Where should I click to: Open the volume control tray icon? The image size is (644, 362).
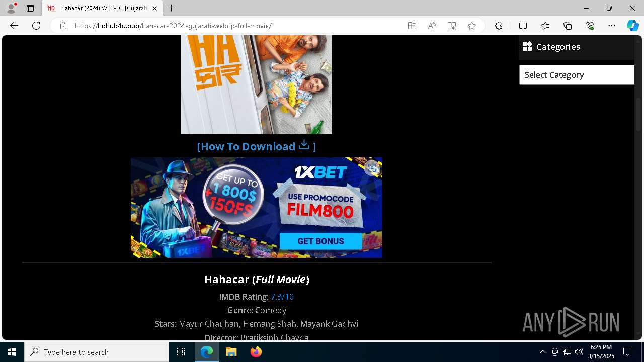pyautogui.click(x=579, y=352)
